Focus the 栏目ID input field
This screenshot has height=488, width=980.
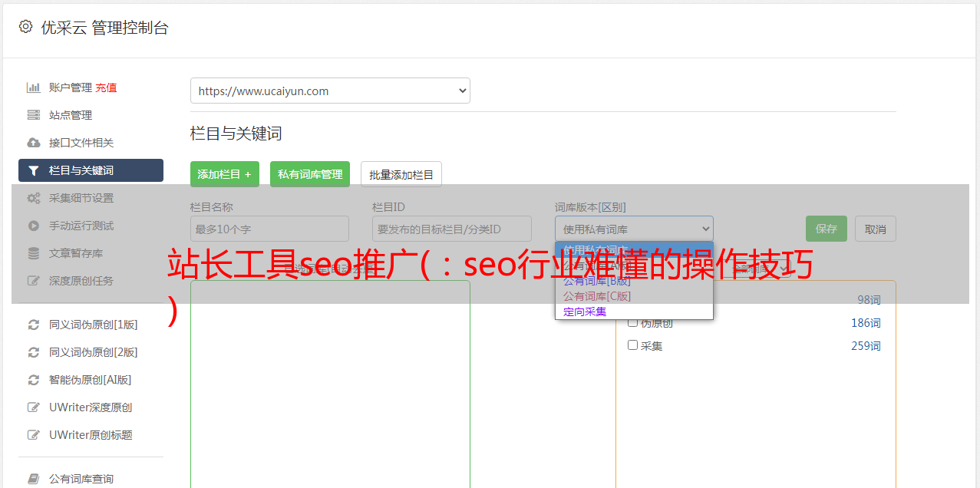(x=452, y=229)
